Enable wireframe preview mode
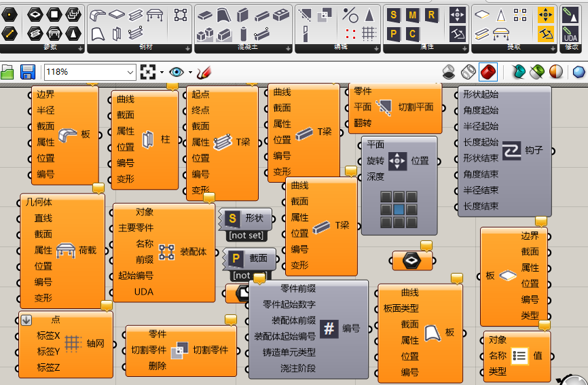Screen dimensions: 588x385 [468, 72]
